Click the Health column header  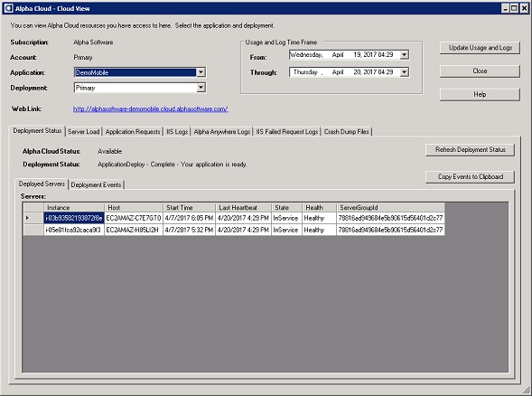tap(319, 208)
